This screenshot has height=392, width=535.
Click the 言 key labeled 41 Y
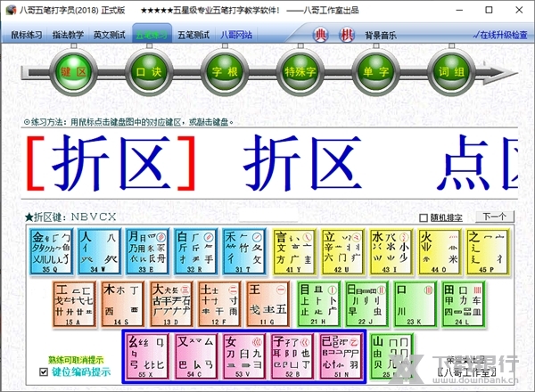tap(294, 251)
